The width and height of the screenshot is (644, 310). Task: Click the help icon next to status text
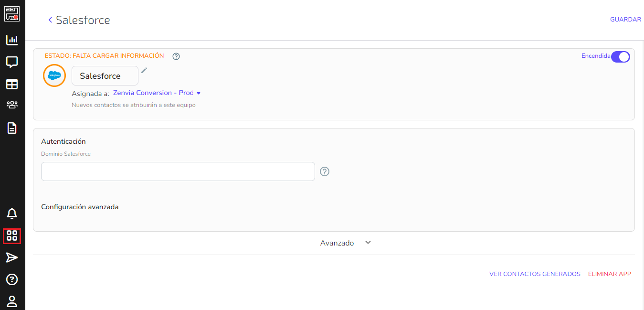pos(176,56)
